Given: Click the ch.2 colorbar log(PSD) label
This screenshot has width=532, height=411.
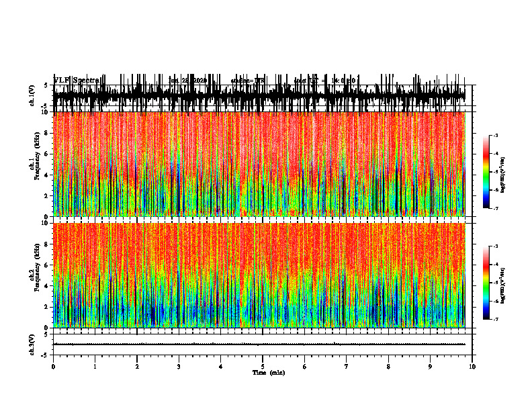Looking at the screenshot, I should [503, 285].
